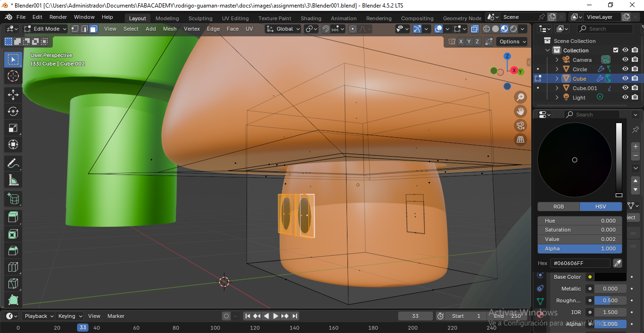
Task: Open the Edit Mode dropdown
Action: click(45, 29)
